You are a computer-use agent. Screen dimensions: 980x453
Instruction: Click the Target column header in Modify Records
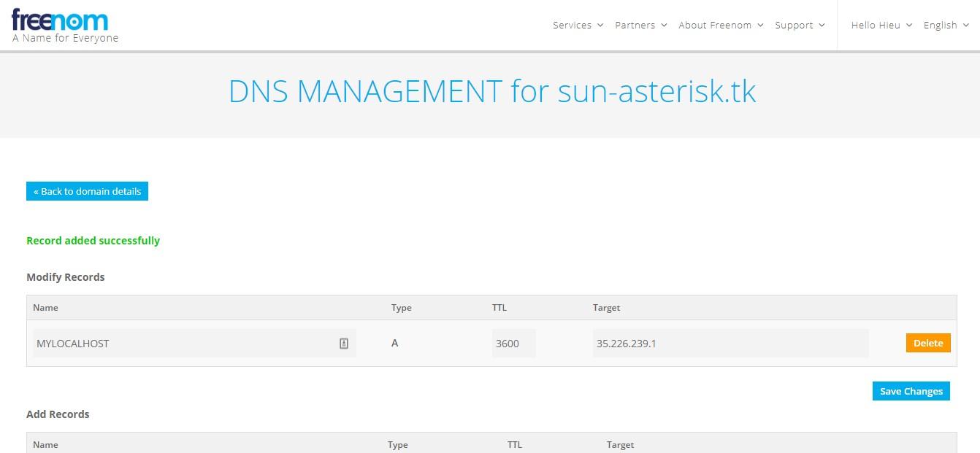point(606,308)
